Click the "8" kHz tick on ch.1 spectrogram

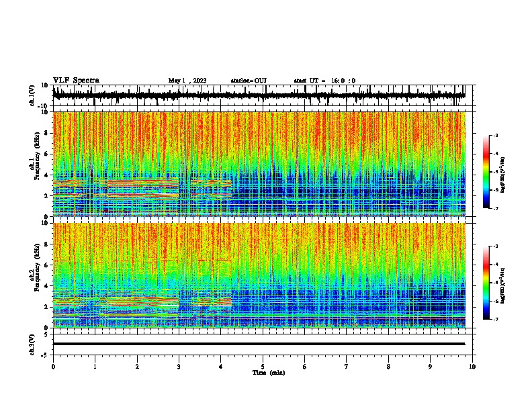click(x=46, y=133)
